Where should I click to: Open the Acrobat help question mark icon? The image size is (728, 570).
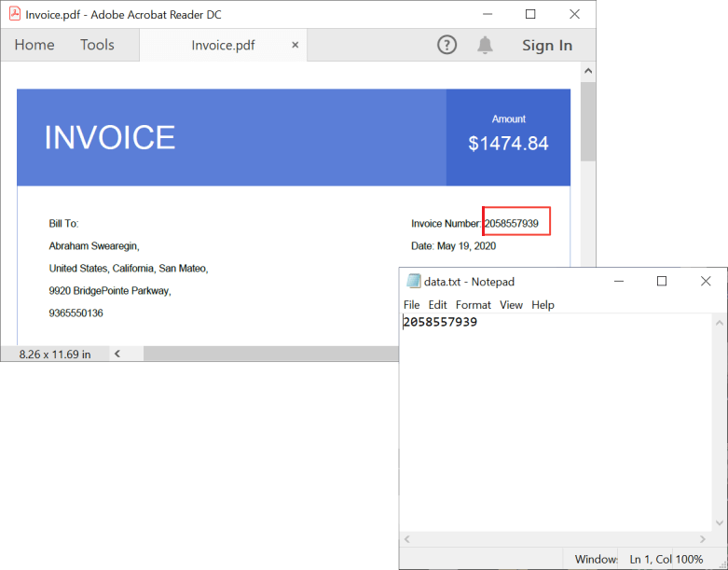(x=447, y=45)
